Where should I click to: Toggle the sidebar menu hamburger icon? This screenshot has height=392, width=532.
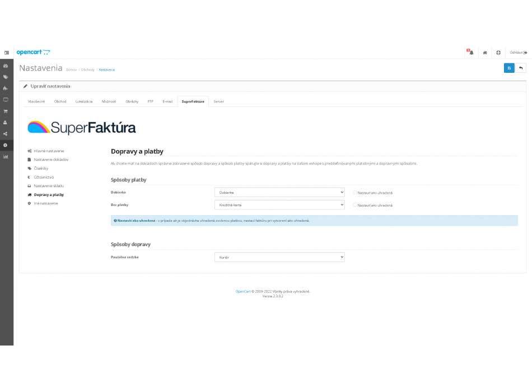[7, 53]
